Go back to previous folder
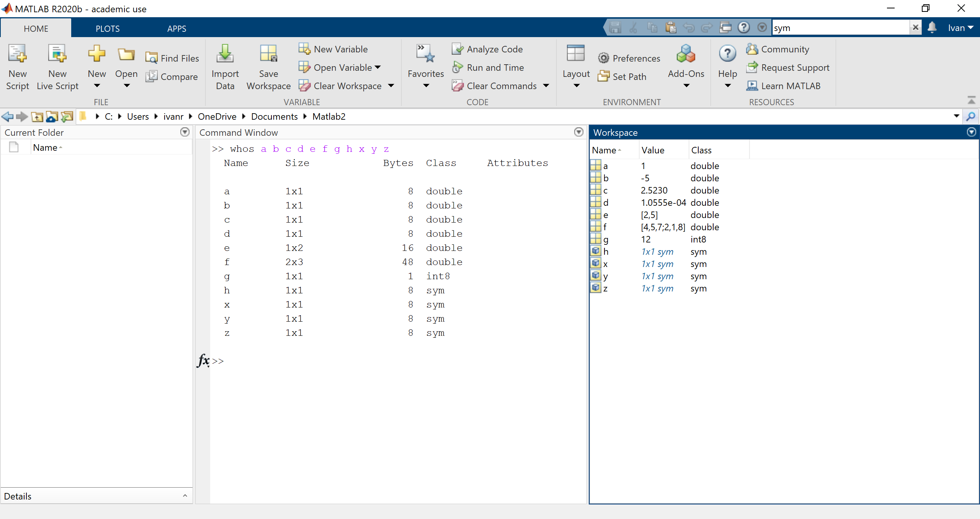Screen dimensions: 980x519 (x=7, y=117)
